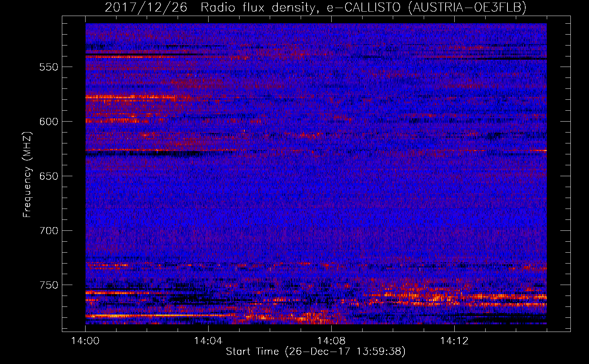Click the 700 frequency tick label
This screenshot has height=364, width=589.
49,231
